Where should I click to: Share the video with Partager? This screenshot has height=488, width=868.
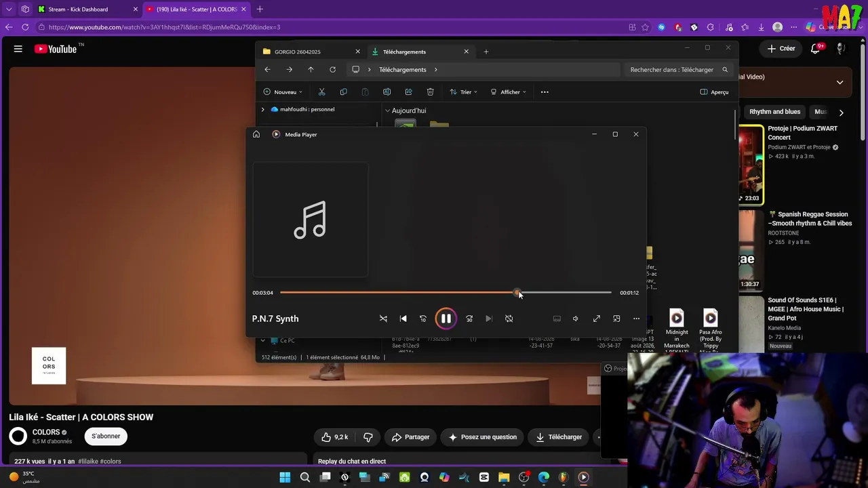(x=410, y=437)
